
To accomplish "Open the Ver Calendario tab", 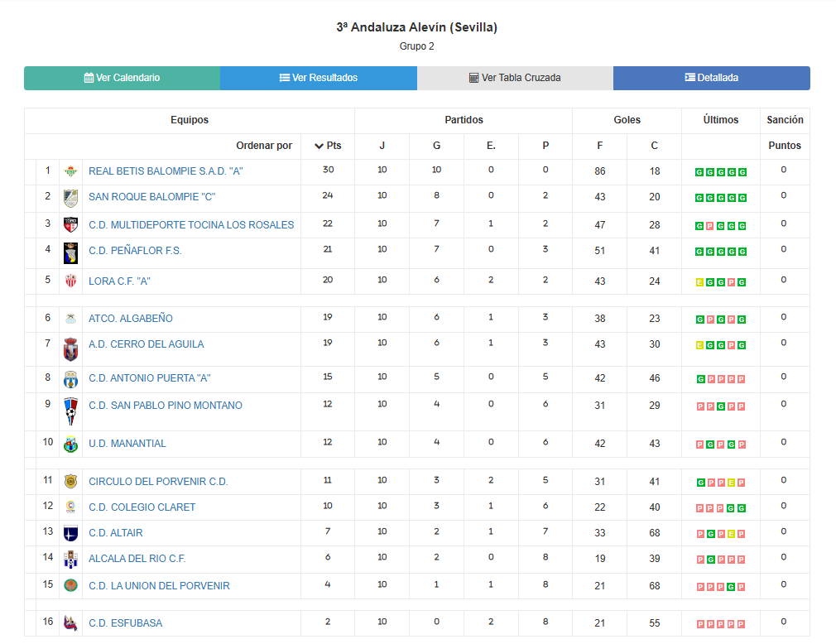I will click(x=123, y=78).
